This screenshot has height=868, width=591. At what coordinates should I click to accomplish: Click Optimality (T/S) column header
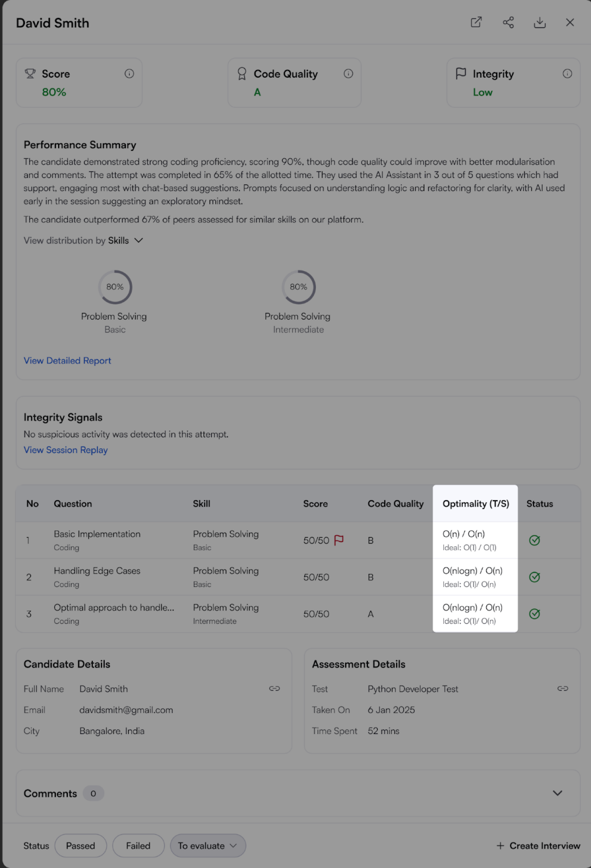[476, 503]
